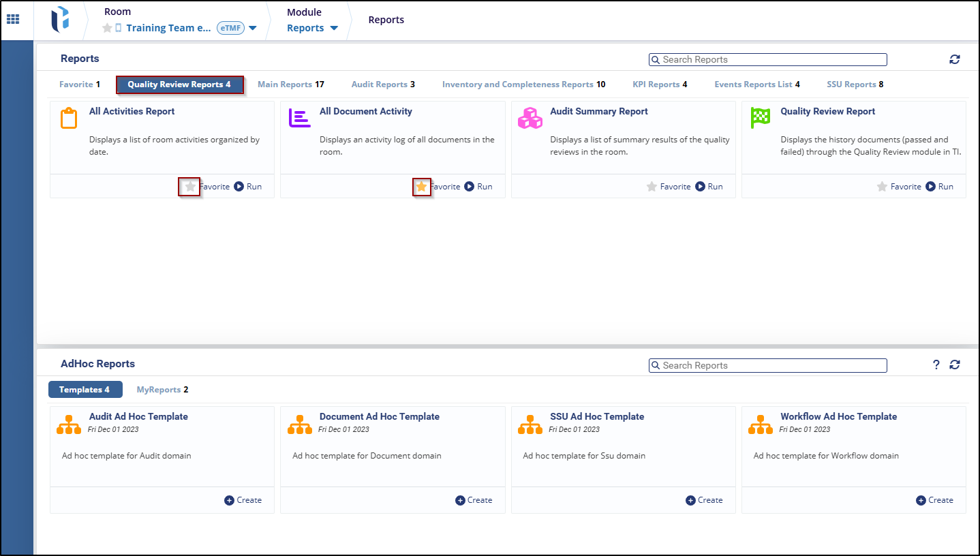
Task: Click the Quality Review Report flag icon
Action: point(760,118)
